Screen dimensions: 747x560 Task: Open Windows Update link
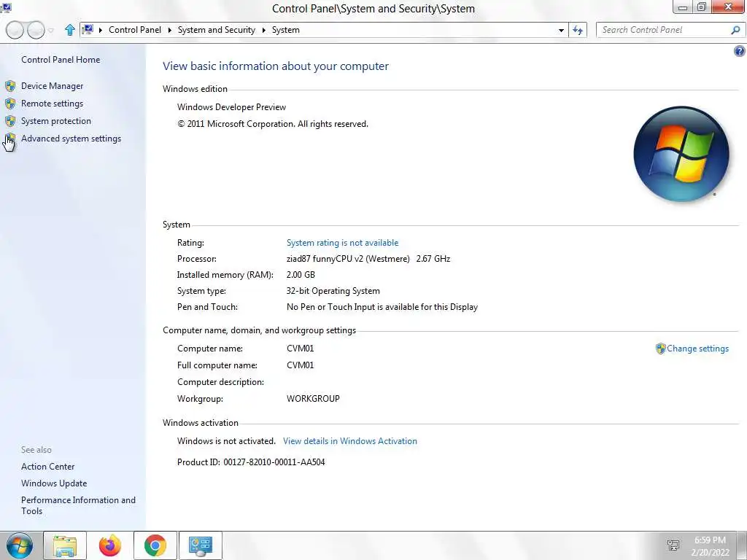coord(54,483)
